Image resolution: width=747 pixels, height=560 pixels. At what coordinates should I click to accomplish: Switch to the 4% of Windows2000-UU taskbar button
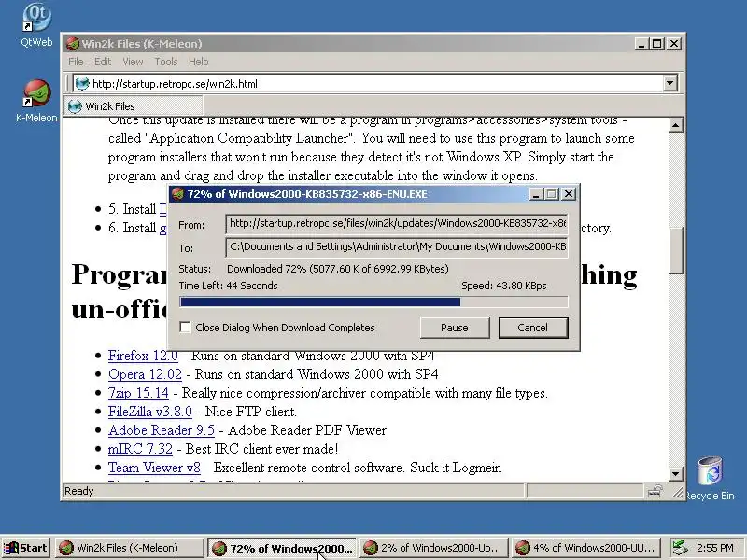[x=586, y=548]
